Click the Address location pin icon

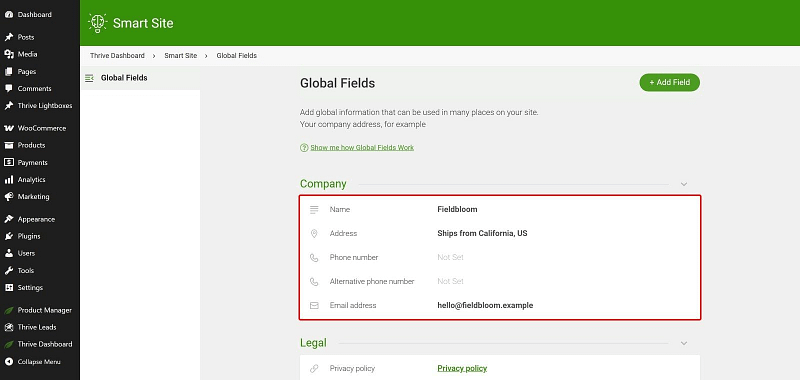click(314, 234)
